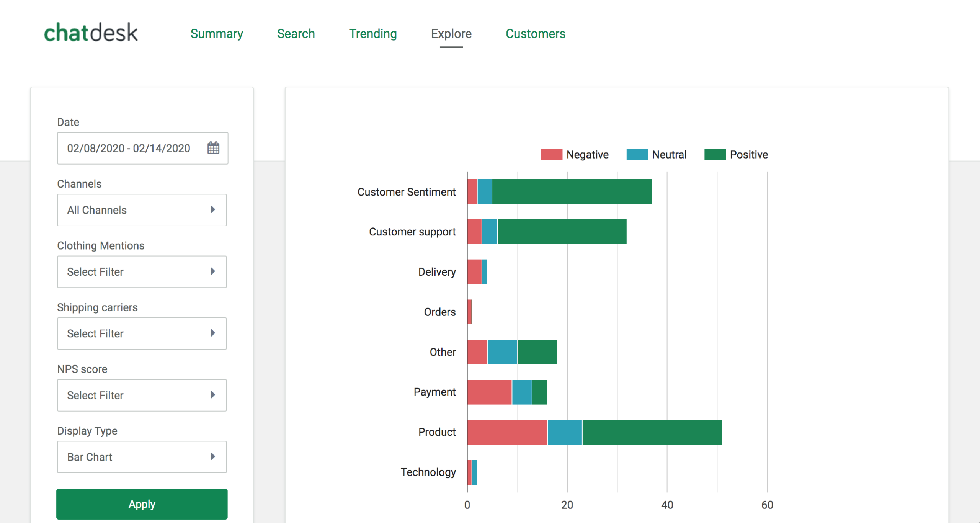Open the Customers tab
This screenshot has height=523, width=980.
535,34
